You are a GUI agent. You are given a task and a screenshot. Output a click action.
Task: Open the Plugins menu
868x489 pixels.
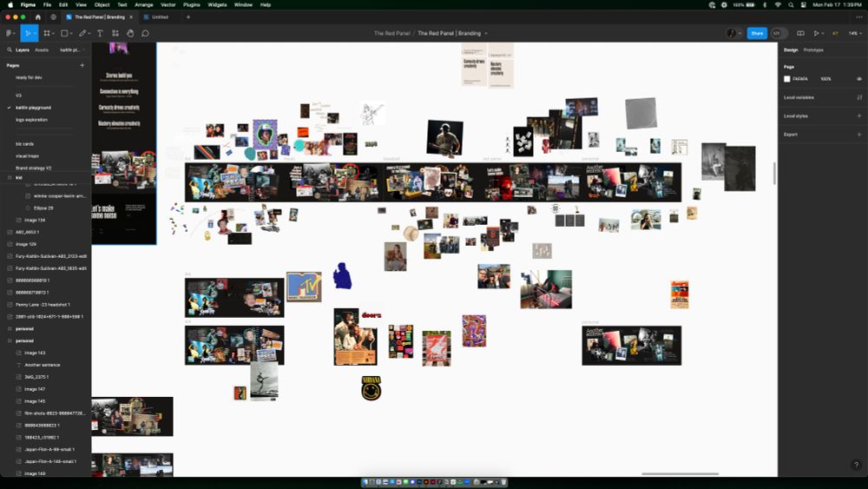coord(192,4)
